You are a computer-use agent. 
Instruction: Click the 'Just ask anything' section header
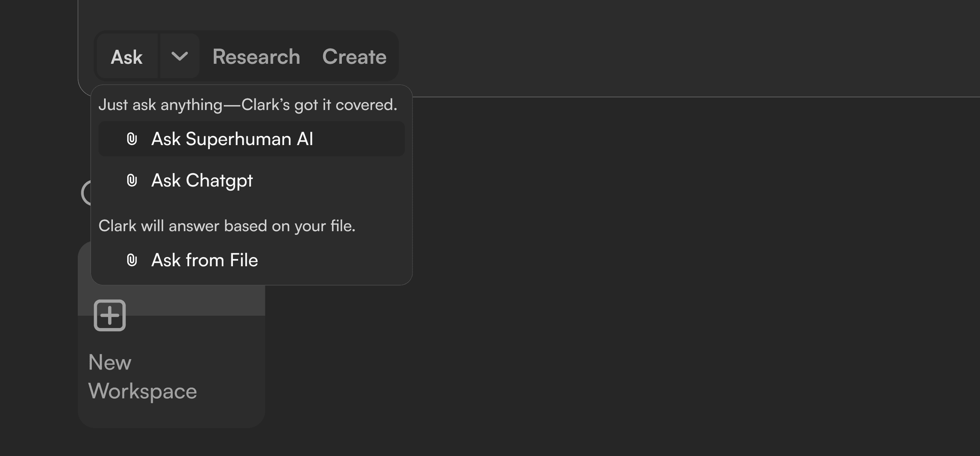point(248,105)
